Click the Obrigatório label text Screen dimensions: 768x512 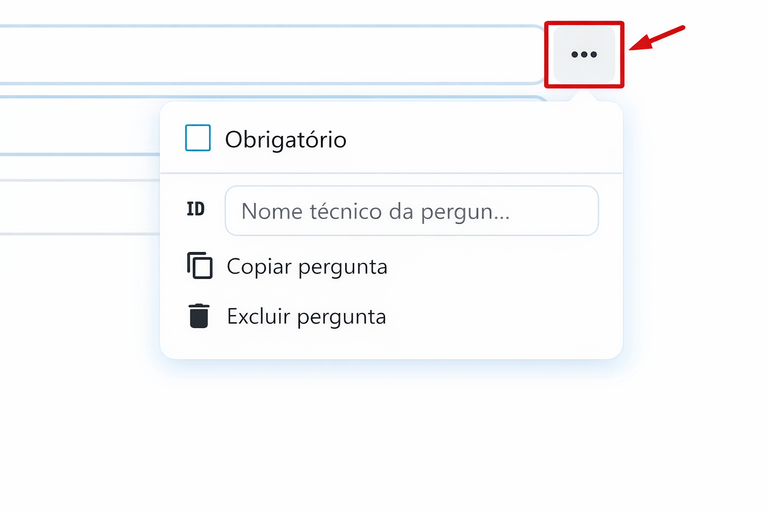(x=286, y=140)
